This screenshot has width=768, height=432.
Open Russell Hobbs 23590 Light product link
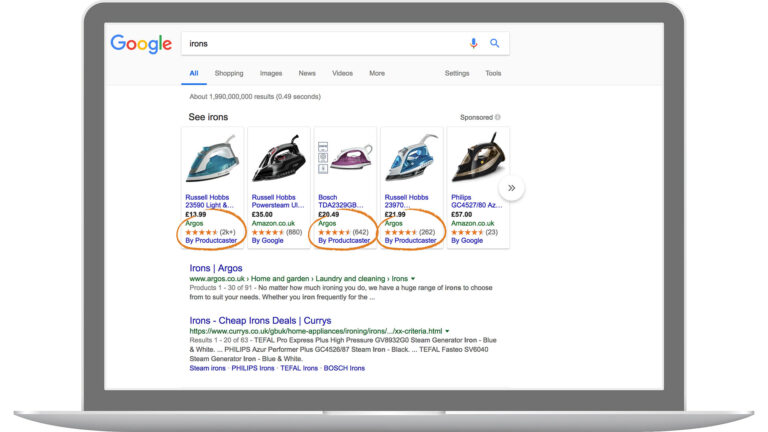point(209,201)
